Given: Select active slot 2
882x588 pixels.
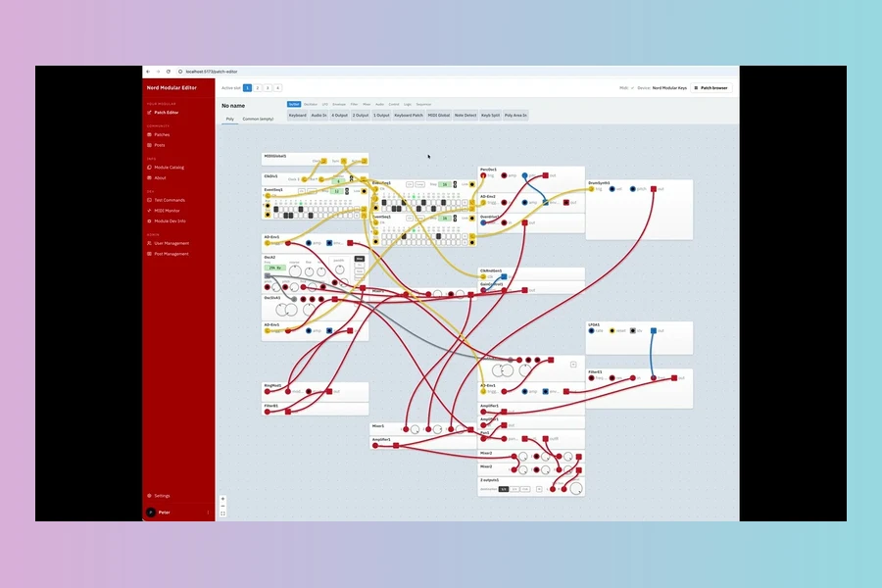Looking at the screenshot, I should pyautogui.click(x=257, y=88).
